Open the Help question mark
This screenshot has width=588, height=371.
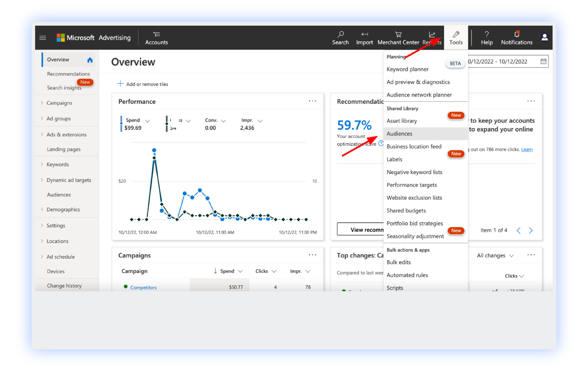[x=487, y=38]
